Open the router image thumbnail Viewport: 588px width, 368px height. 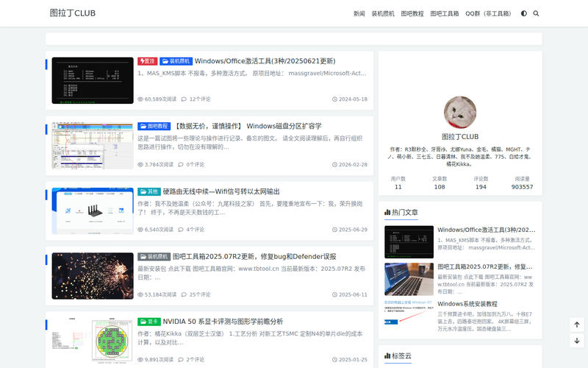point(93,210)
